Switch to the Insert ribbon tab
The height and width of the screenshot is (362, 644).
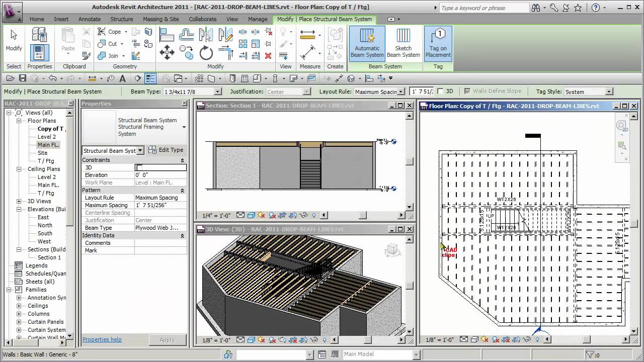(61, 19)
